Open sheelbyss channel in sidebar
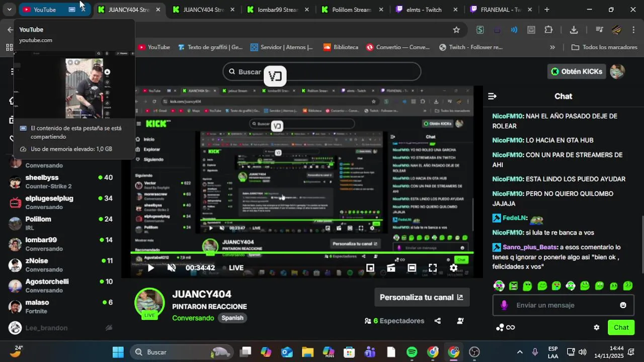644x362 pixels. (x=60, y=182)
